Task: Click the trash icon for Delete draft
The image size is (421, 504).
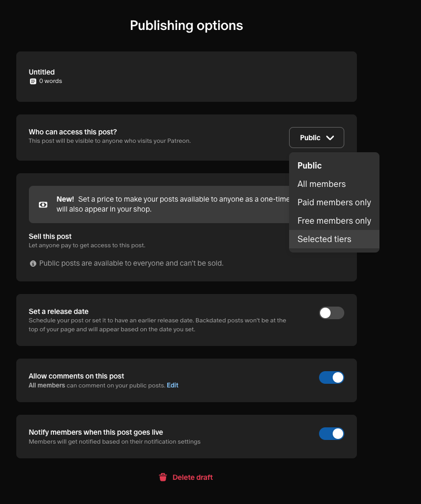Action: (163, 477)
